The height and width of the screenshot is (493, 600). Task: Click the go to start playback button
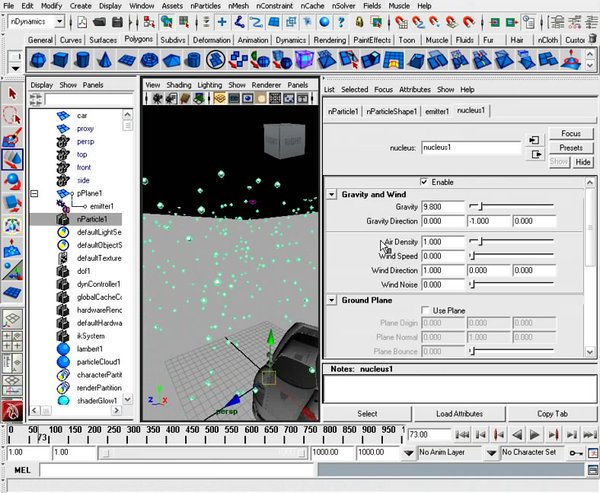click(462, 434)
